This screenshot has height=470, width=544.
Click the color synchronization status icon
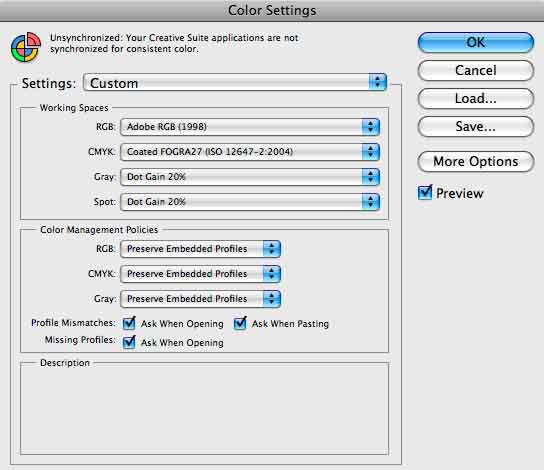26,47
